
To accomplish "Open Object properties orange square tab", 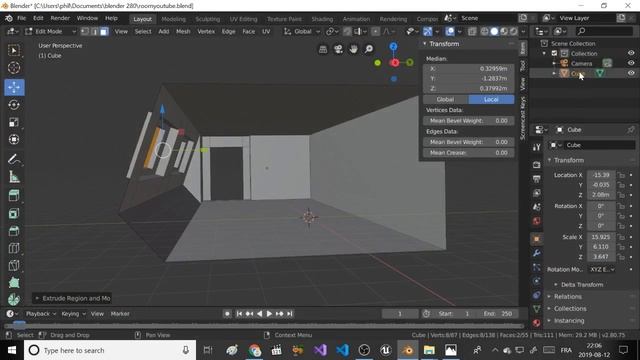I will click(x=536, y=239).
